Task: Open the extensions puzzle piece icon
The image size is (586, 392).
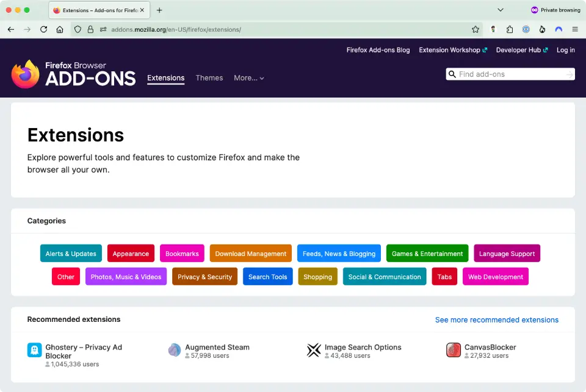Action: [x=510, y=29]
